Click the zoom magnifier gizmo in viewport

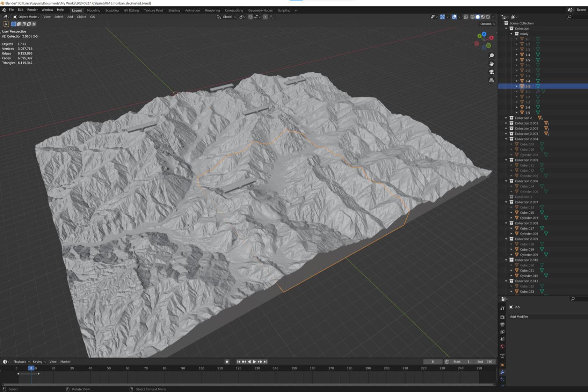click(x=492, y=56)
